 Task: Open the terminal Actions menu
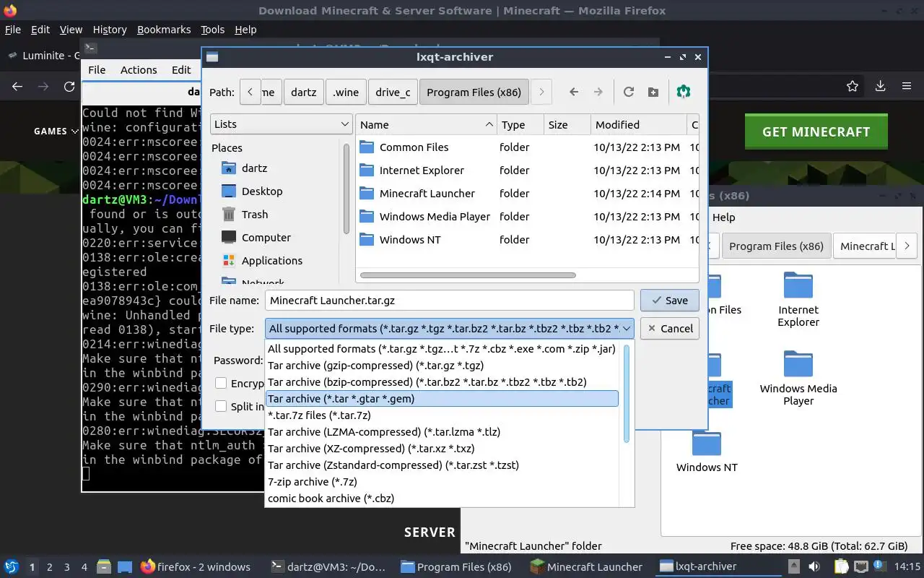point(139,70)
